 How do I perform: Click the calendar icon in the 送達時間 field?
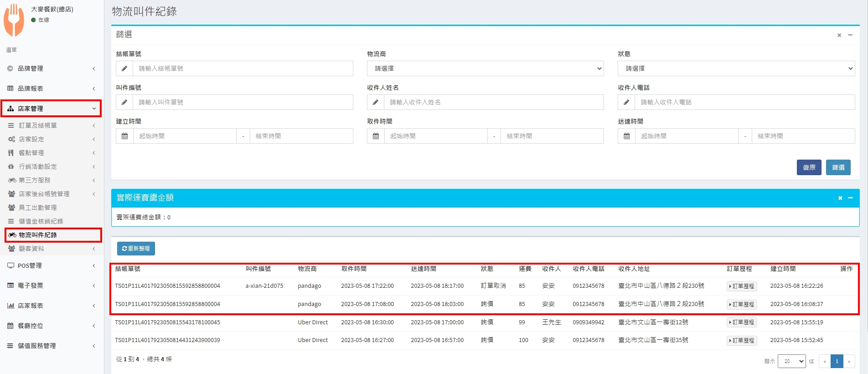[626, 136]
